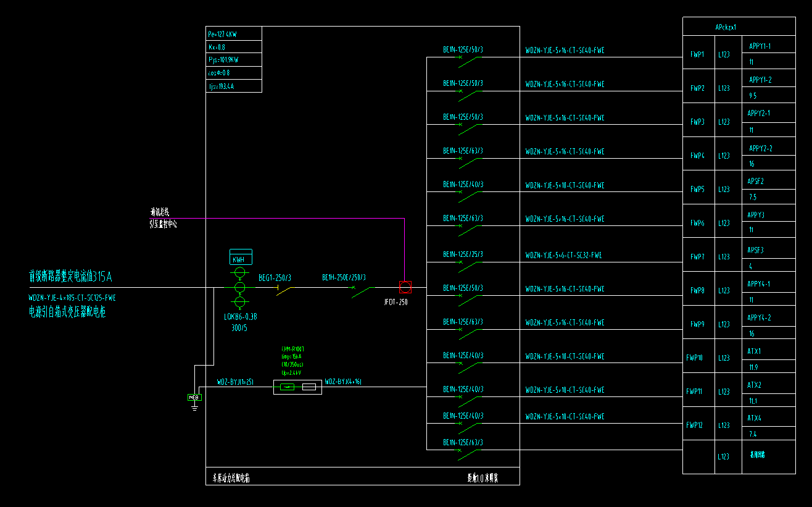The image size is (812, 507).
Task: Select the 'WDZN-YJE-4×185-CT-SC125-FWE' incoming cable text
Action: [x=72, y=298]
